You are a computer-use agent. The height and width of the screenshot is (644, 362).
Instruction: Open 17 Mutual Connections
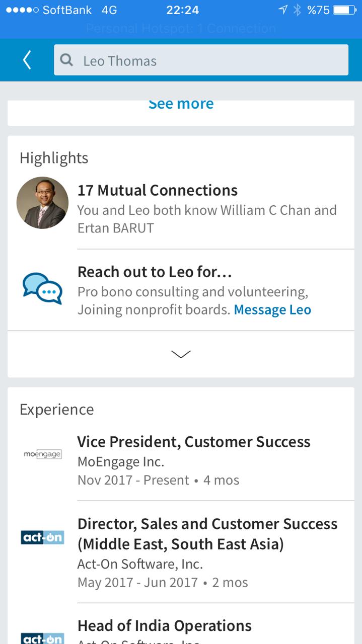tap(157, 191)
